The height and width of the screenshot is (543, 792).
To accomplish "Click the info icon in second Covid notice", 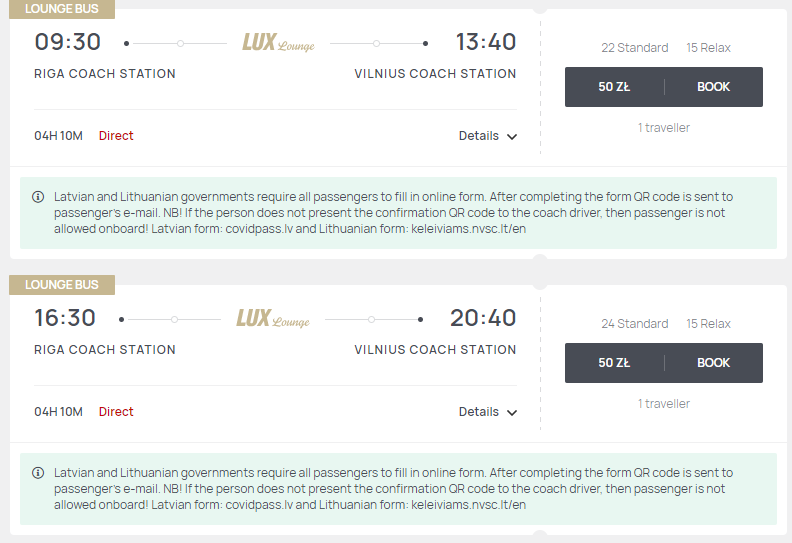I will coord(38,473).
